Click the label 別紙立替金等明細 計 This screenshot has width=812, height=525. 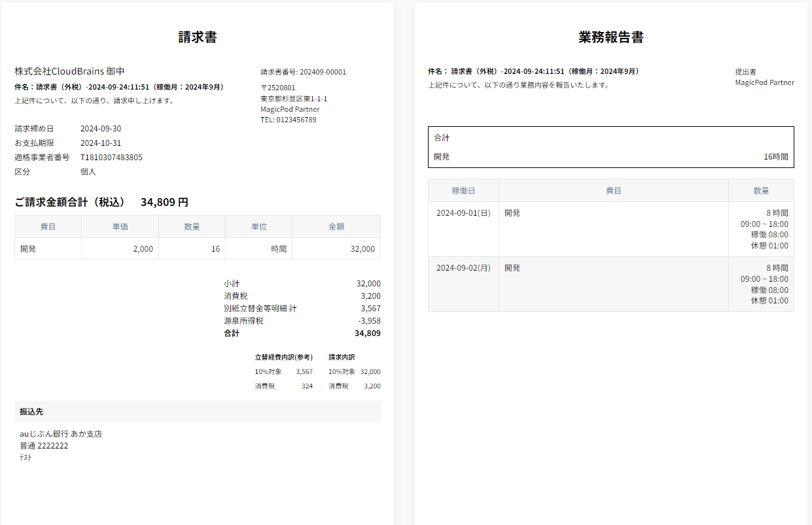(x=260, y=309)
